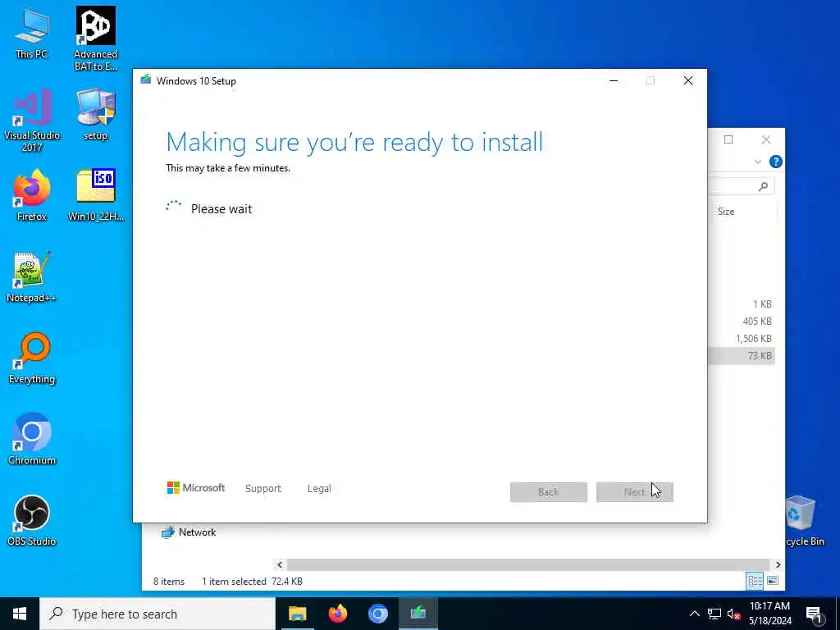Viewport: 840px width, 630px height.
Task: Select the Win10_22H ISO file icon
Action: [x=95, y=195]
